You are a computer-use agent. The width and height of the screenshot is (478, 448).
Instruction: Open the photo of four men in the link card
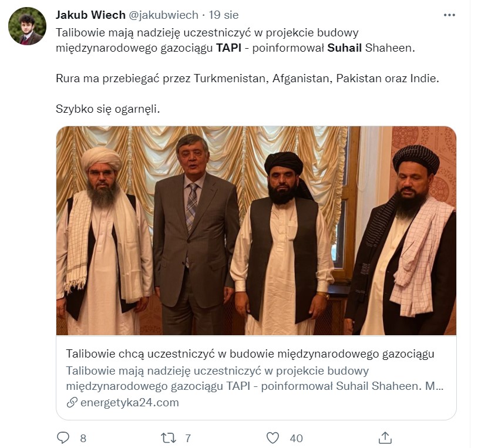tap(256, 231)
